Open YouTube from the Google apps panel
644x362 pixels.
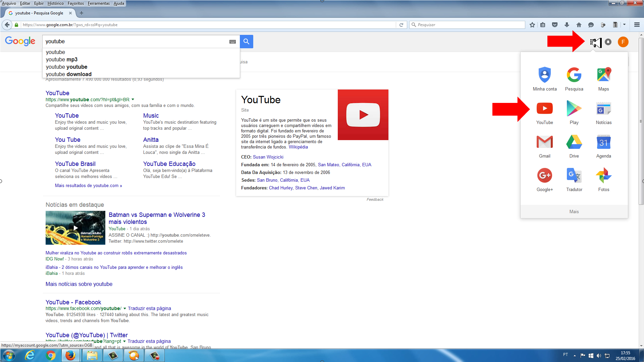(x=544, y=113)
